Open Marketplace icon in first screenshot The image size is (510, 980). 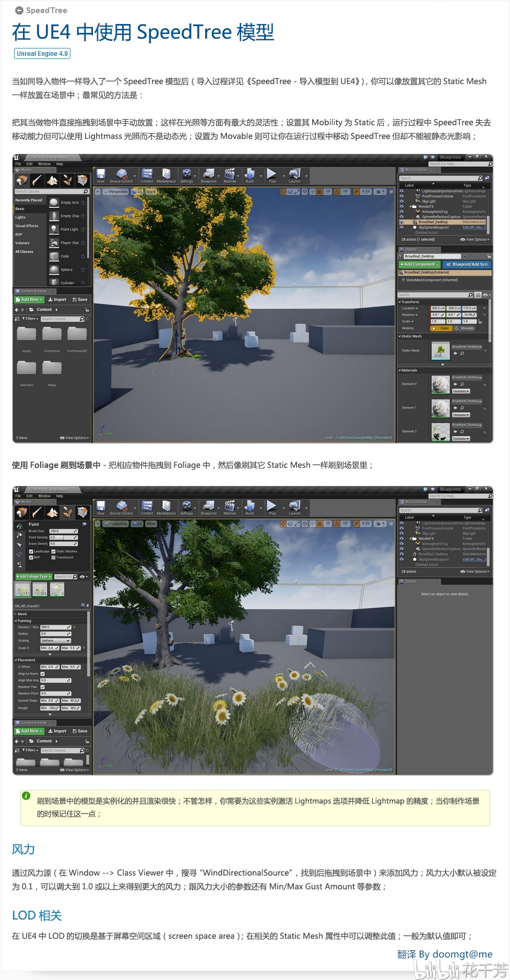(x=166, y=175)
